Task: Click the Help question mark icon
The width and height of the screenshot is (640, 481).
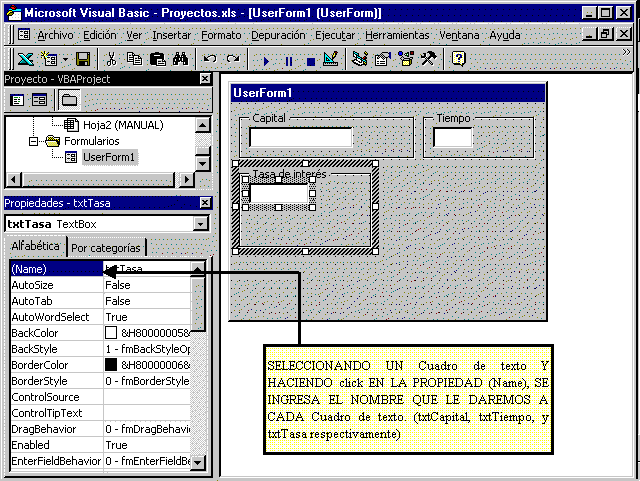Action: [459, 59]
